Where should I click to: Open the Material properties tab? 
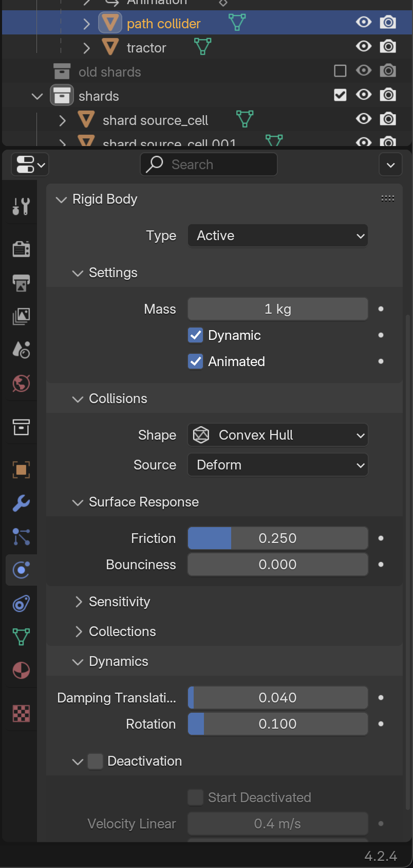tap(21, 670)
